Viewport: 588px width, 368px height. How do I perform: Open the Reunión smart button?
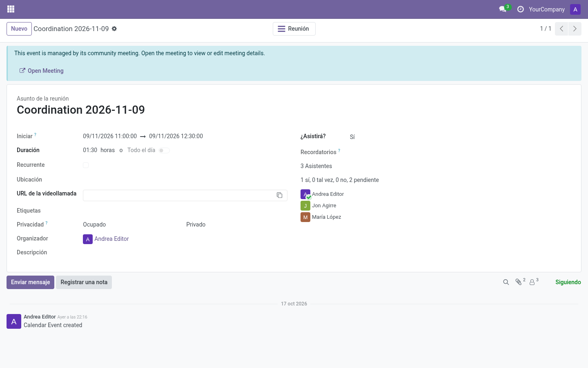coord(294,29)
